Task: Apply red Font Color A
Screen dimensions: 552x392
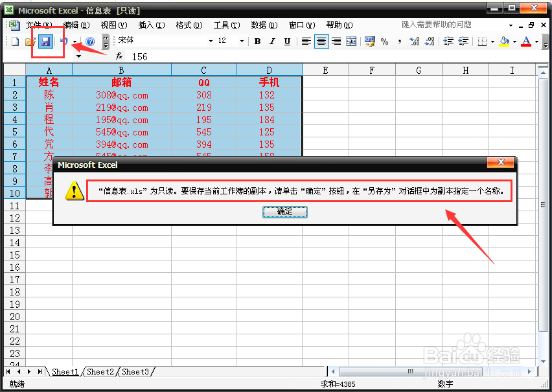Action: tap(526, 41)
